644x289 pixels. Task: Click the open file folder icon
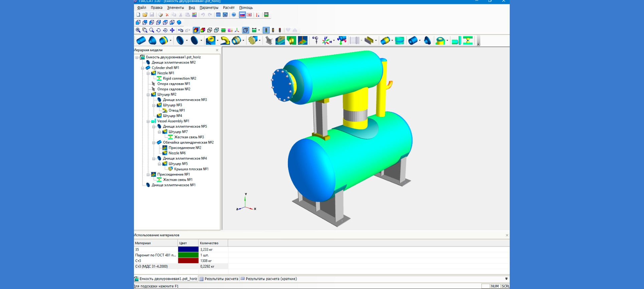pos(145,15)
